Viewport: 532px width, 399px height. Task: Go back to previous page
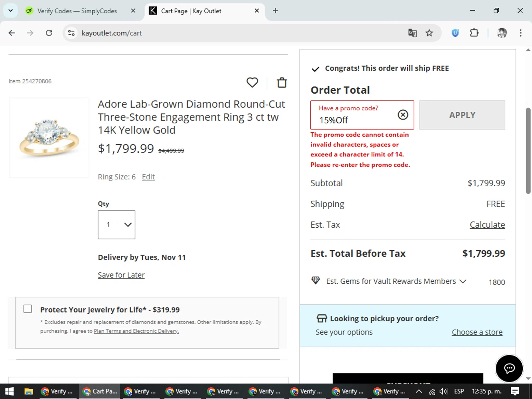(12, 33)
